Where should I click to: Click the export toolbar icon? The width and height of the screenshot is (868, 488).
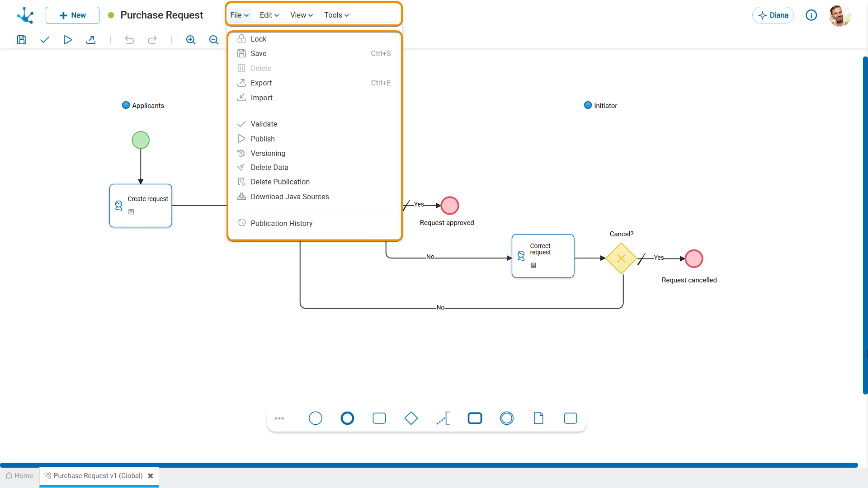click(90, 40)
